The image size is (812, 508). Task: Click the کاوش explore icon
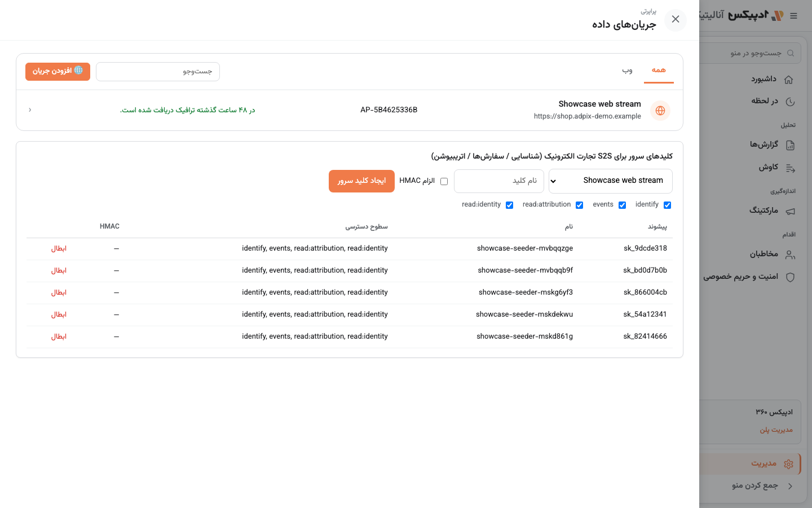pos(790,168)
